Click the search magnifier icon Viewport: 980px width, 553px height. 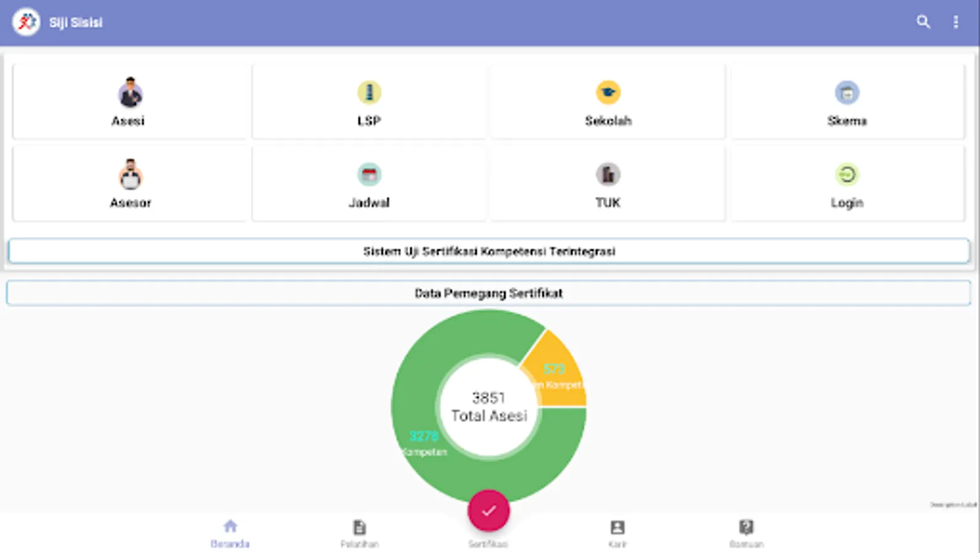[923, 22]
